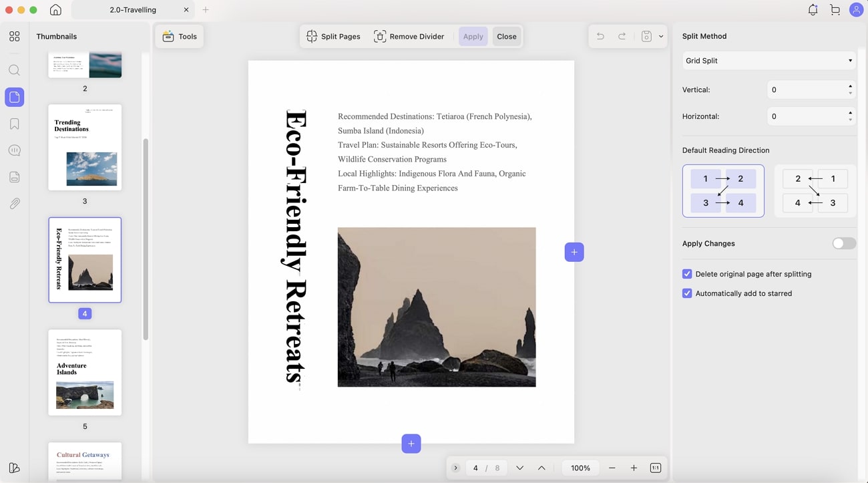868x483 pixels.
Task: Open the page document sidebar icon
Action: (15, 177)
